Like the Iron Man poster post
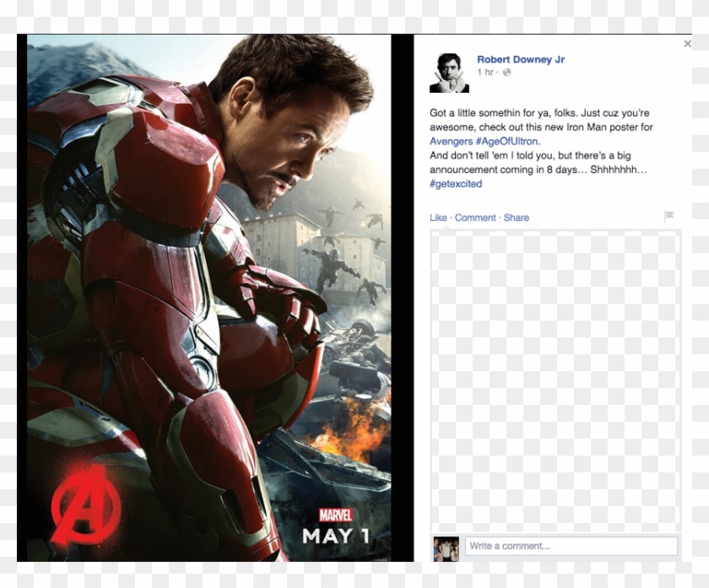The width and height of the screenshot is (709, 588). point(438,218)
